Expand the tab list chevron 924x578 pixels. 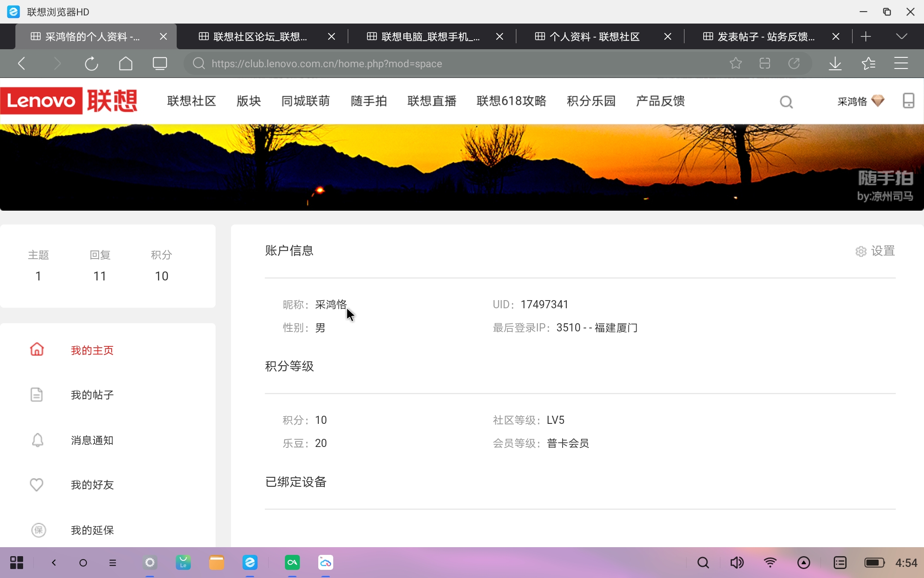coord(902,36)
